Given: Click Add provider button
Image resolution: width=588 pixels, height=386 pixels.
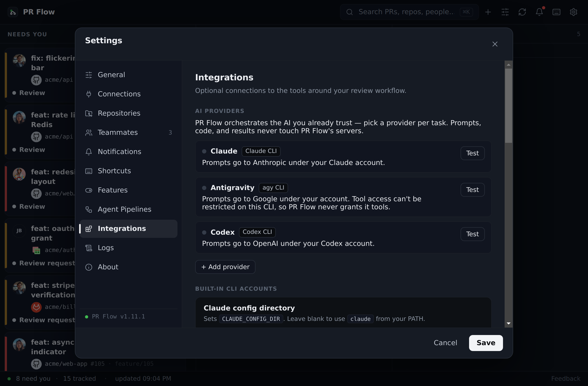Looking at the screenshot, I should [225, 267].
